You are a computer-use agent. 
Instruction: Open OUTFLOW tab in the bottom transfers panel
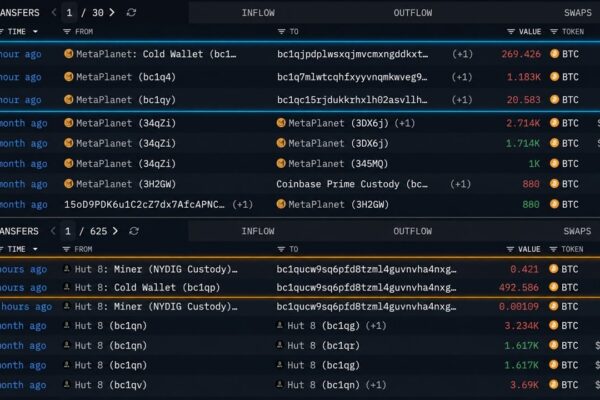tap(412, 231)
